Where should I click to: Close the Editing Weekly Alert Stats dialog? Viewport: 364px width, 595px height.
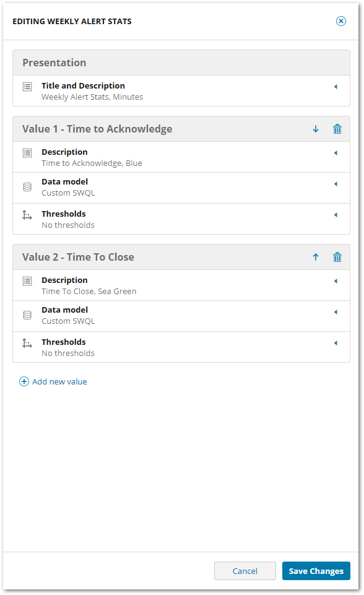coord(341,20)
